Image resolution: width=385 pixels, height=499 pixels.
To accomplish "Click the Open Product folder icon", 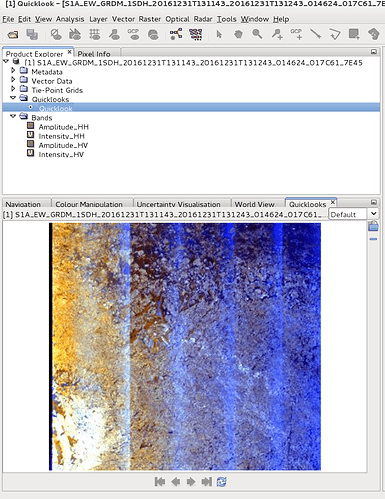I will 13,34.
